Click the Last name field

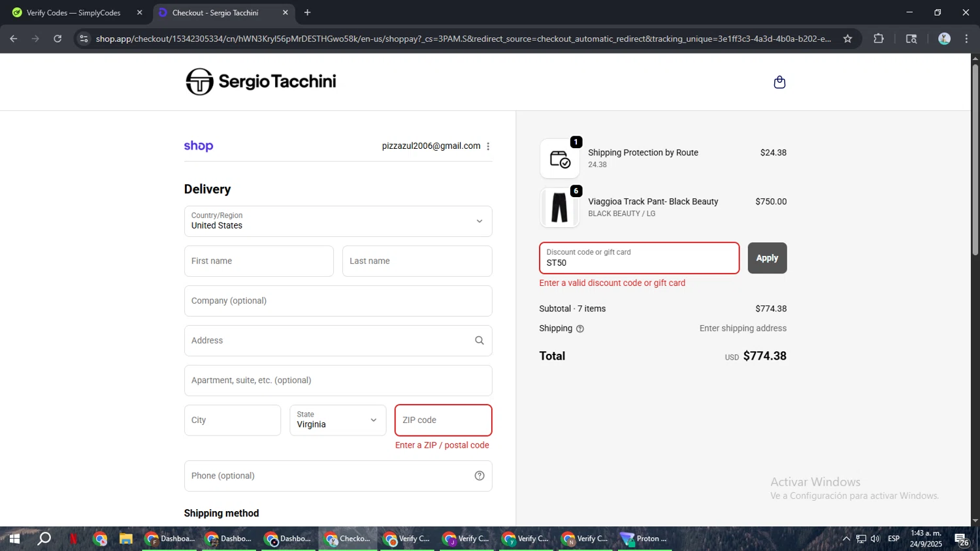coord(417,261)
